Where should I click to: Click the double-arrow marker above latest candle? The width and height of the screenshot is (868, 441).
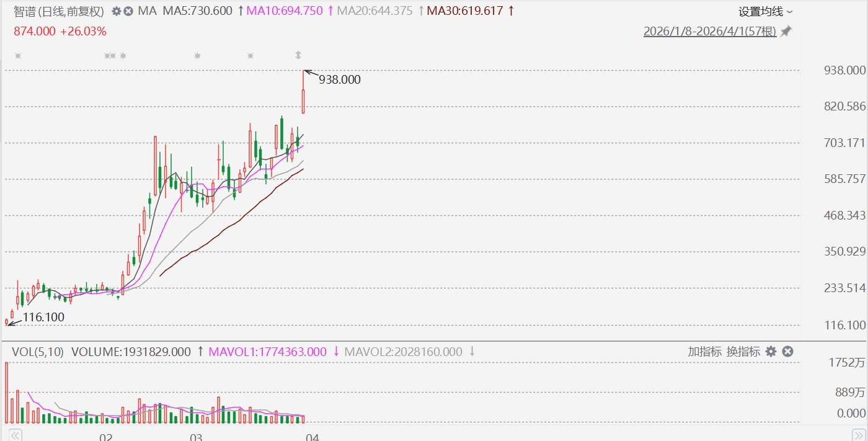(298, 55)
